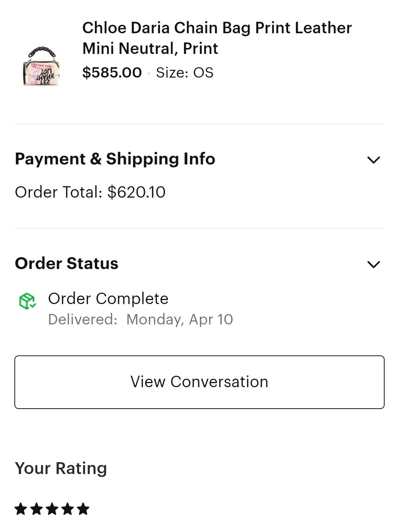Click the Your Rating heading
The width and height of the screenshot is (399, 532).
(x=61, y=468)
